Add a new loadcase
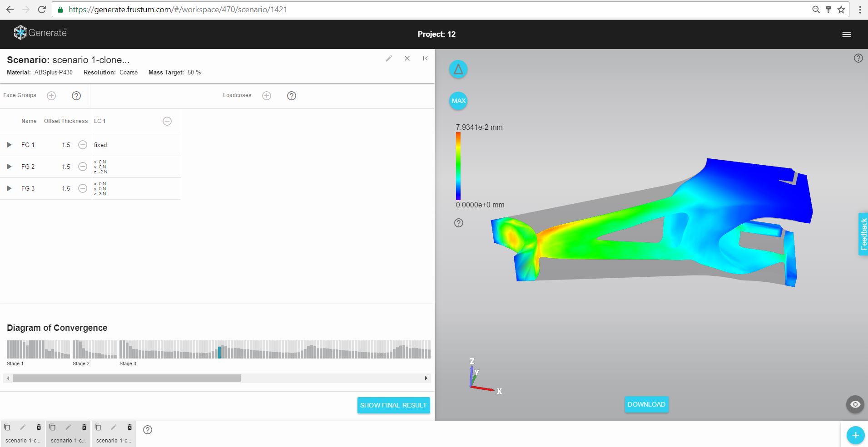The image size is (868, 447). coord(267,96)
